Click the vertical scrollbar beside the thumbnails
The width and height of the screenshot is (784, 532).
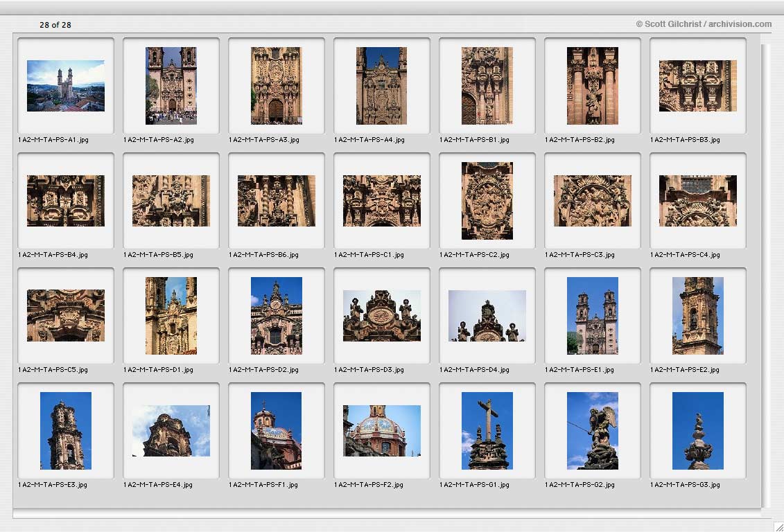point(767,275)
